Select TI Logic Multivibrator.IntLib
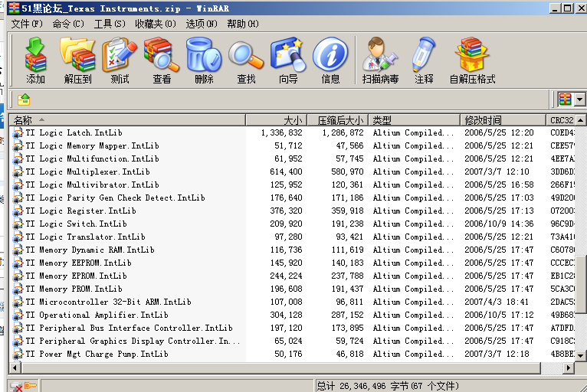Screen dimensions: 587x392 [93, 185]
